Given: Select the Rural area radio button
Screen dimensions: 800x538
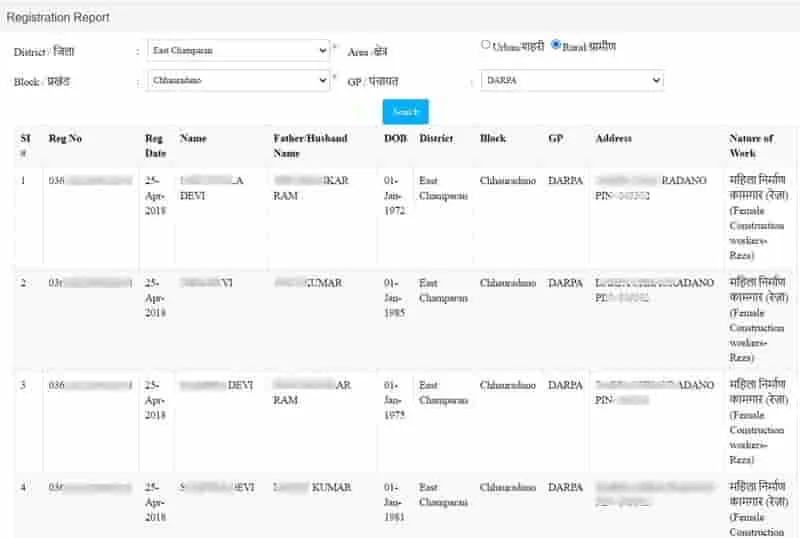Looking at the screenshot, I should click(x=556, y=45).
